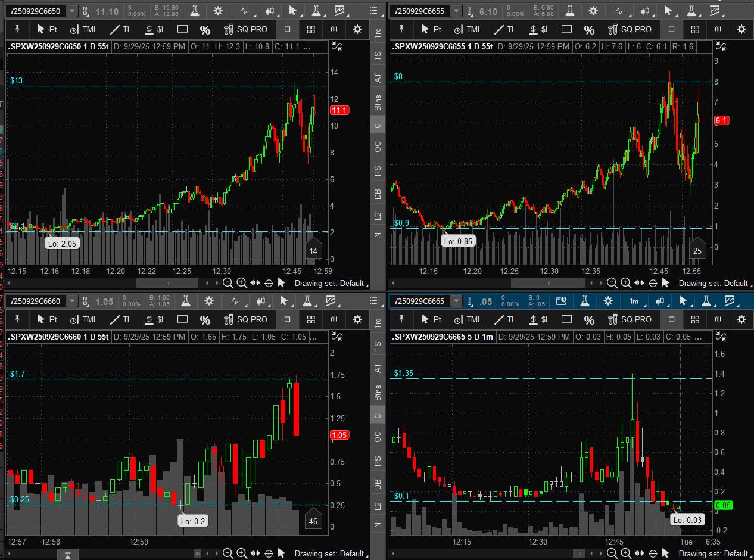Click $L price level tool in top-right chart
754x560 pixels.
[539, 29]
